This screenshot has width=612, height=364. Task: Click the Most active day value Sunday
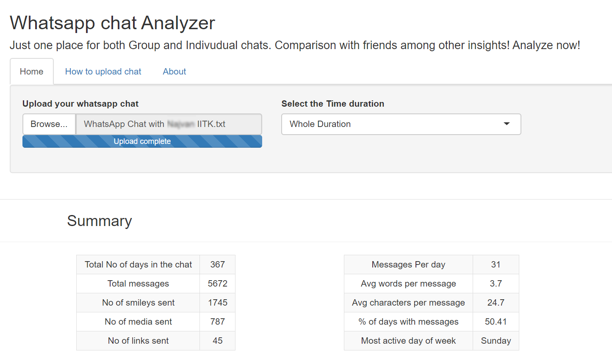pyautogui.click(x=496, y=341)
